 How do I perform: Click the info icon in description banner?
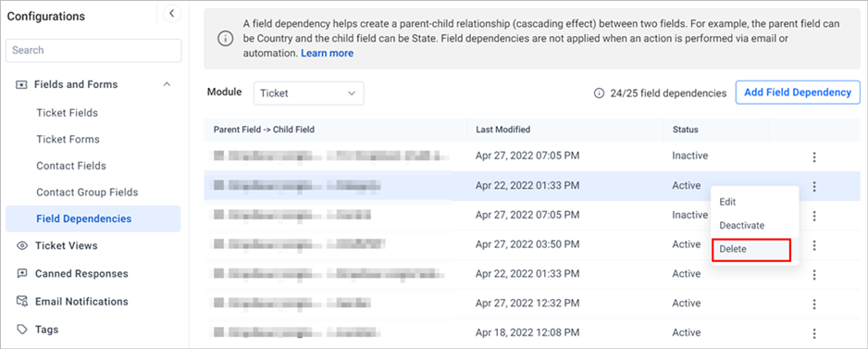click(225, 39)
